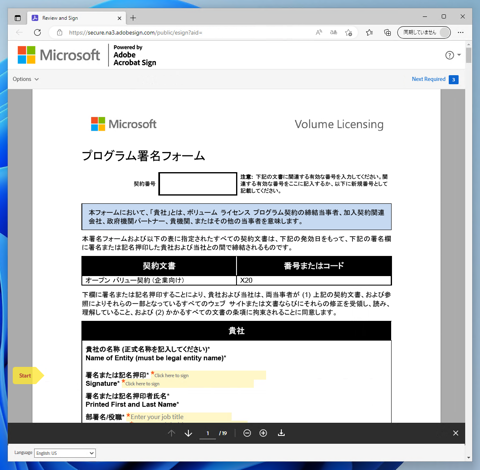
Task: Open browser settings and more menu
Action: [461, 33]
